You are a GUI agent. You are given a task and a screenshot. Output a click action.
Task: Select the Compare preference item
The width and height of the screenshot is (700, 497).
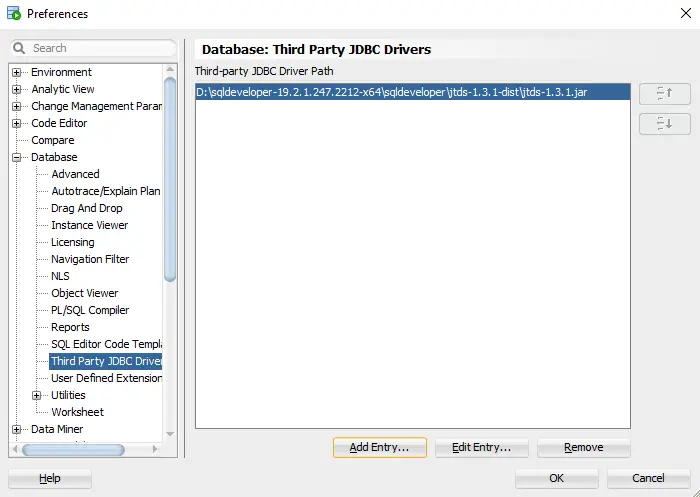pos(53,140)
